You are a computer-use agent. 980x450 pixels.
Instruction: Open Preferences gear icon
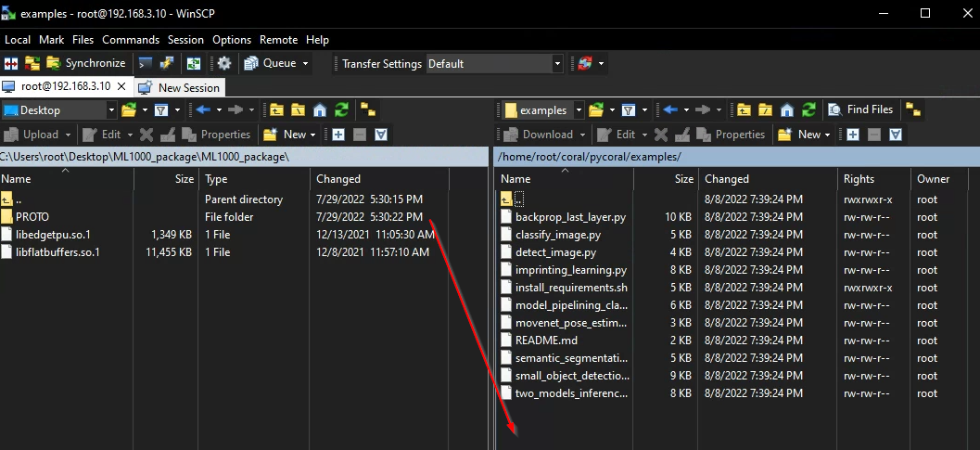[x=224, y=63]
